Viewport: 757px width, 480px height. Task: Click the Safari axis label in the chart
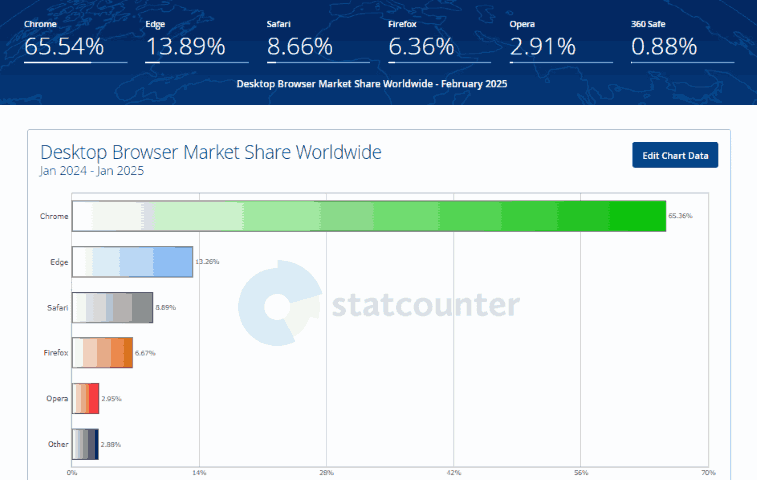coord(57,308)
